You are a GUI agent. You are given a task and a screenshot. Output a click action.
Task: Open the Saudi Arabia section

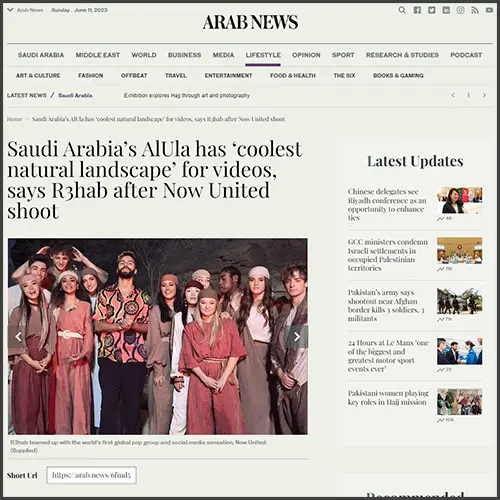pos(41,55)
